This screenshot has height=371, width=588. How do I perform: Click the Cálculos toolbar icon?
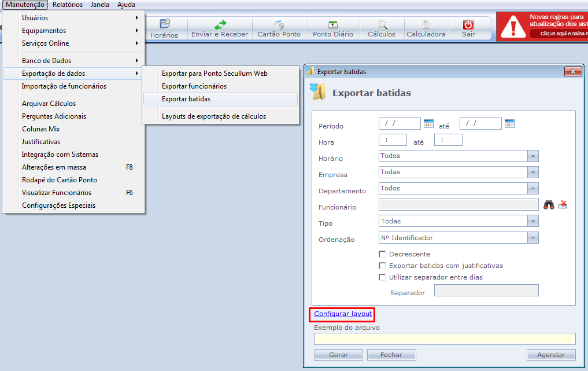pyautogui.click(x=382, y=25)
